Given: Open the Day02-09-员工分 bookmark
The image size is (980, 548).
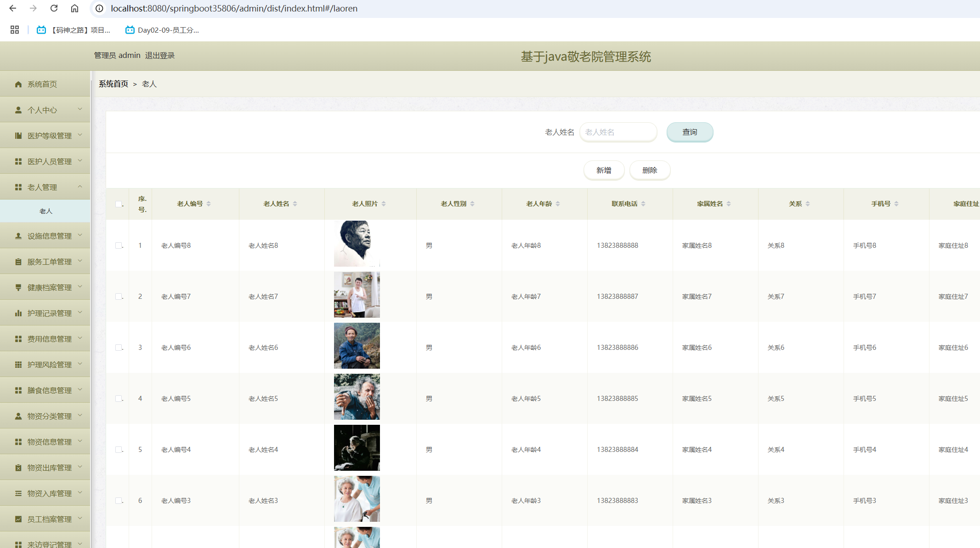Looking at the screenshot, I should point(162,30).
